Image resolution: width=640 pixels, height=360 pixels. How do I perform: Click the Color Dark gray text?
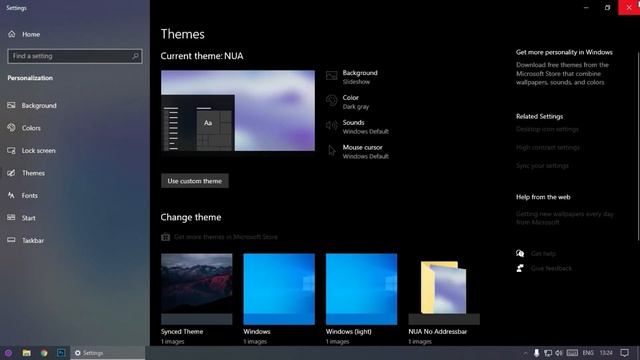(356, 102)
